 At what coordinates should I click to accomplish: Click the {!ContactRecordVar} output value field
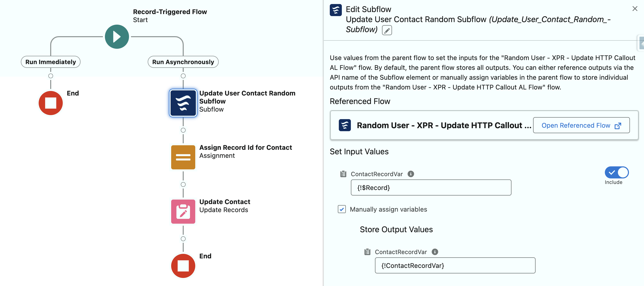point(455,265)
